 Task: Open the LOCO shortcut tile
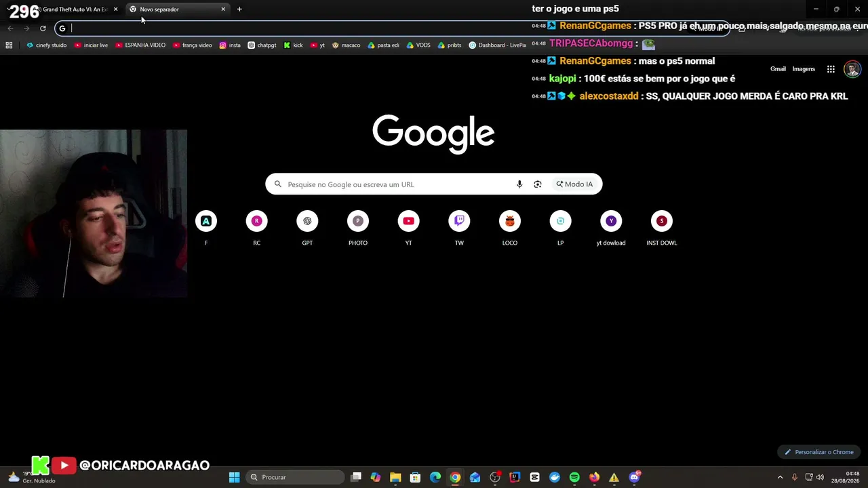[510, 228]
